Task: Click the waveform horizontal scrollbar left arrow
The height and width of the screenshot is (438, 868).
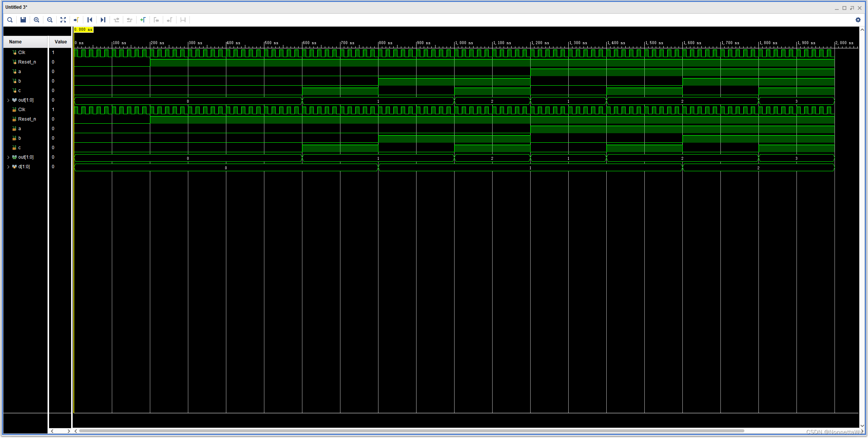Action: tap(76, 431)
